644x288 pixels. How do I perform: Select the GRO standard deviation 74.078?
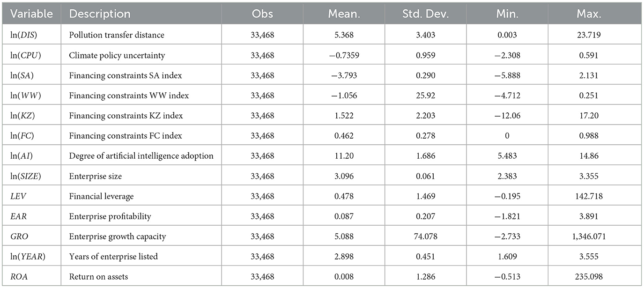tap(424, 236)
